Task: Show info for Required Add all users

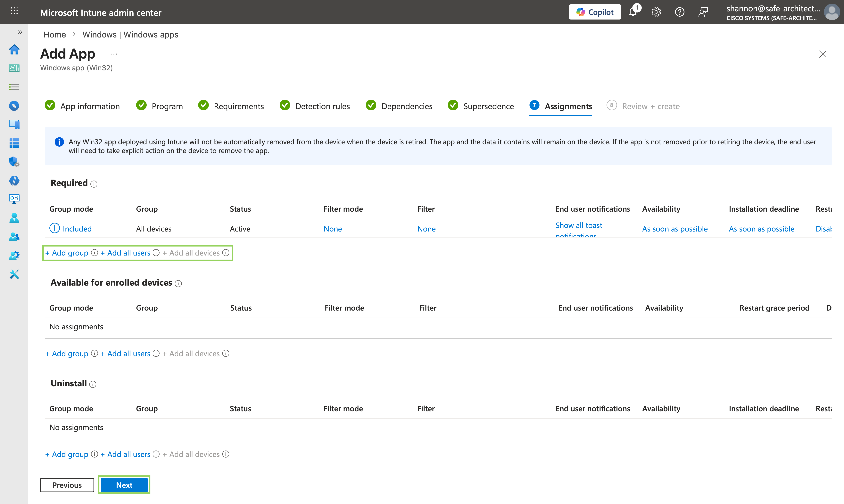Action: click(156, 253)
